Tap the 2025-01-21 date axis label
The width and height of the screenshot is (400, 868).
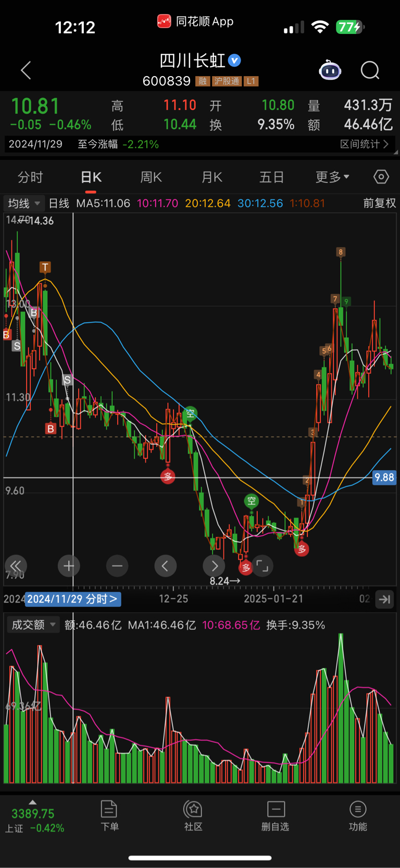pos(273,599)
